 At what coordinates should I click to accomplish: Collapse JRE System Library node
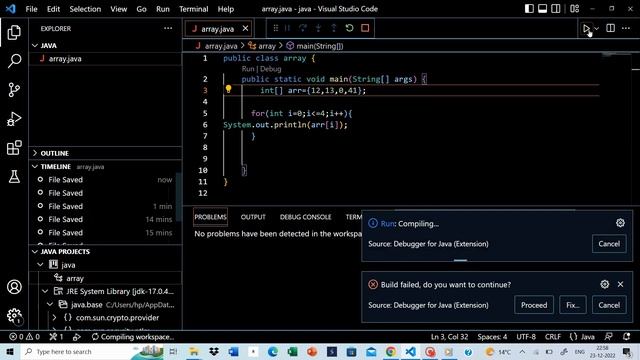pos(45,291)
